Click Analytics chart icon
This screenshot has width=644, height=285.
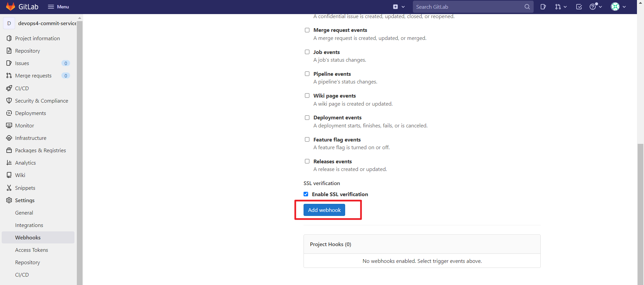[9, 163]
